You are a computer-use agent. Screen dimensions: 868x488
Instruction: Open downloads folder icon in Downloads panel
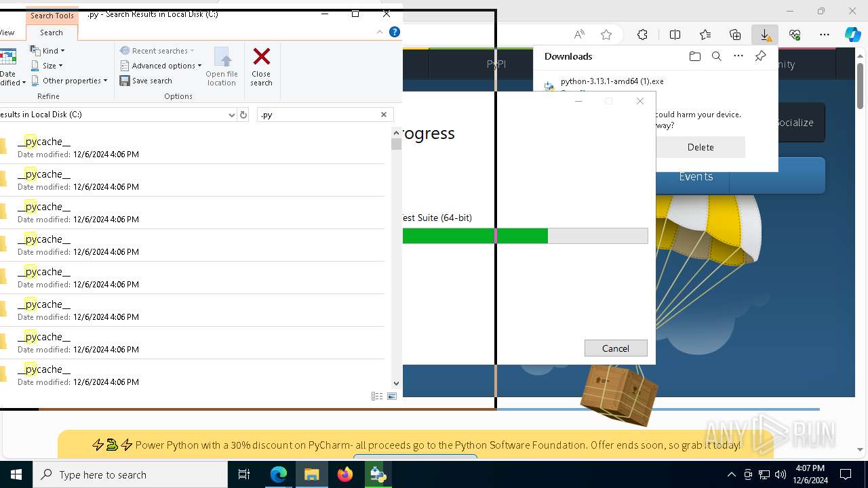[x=695, y=56]
